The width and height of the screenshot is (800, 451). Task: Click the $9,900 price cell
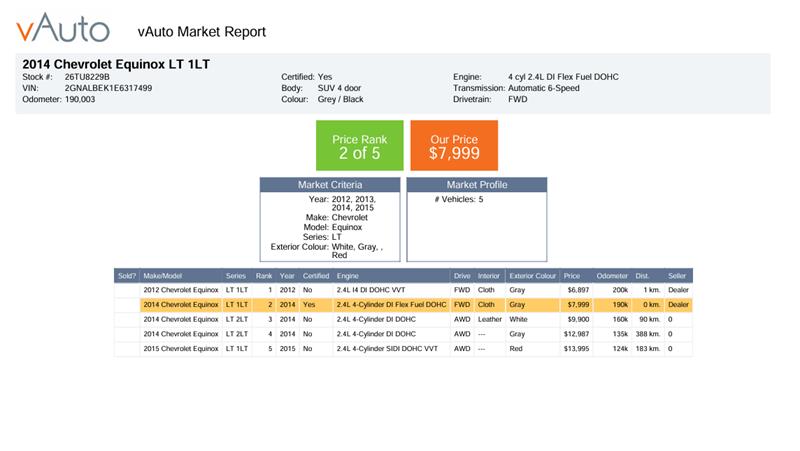[578, 319]
